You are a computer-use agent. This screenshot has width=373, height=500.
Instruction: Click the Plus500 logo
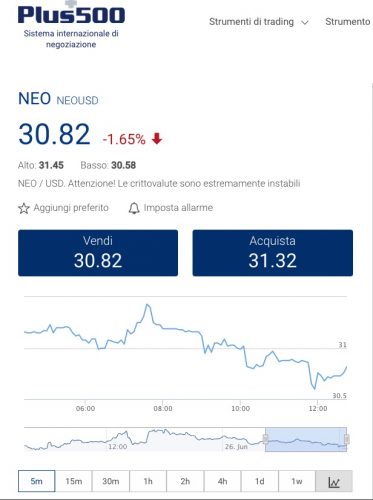coord(71,14)
